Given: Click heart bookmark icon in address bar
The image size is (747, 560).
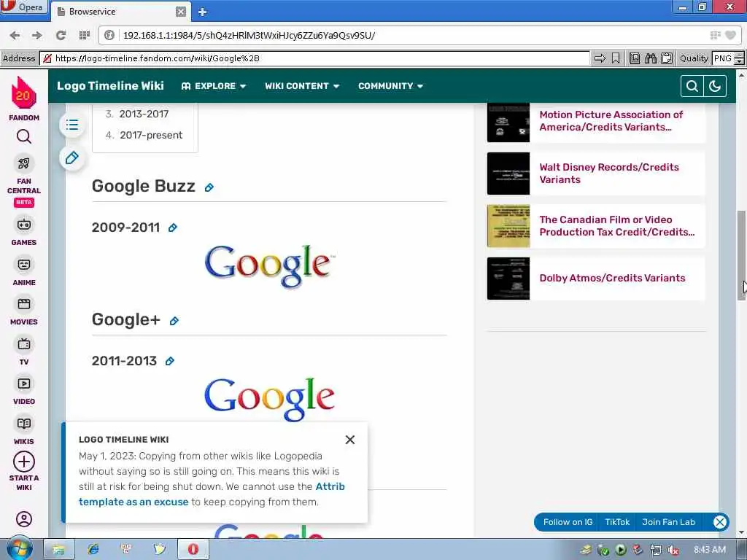Looking at the screenshot, I should (730, 35).
